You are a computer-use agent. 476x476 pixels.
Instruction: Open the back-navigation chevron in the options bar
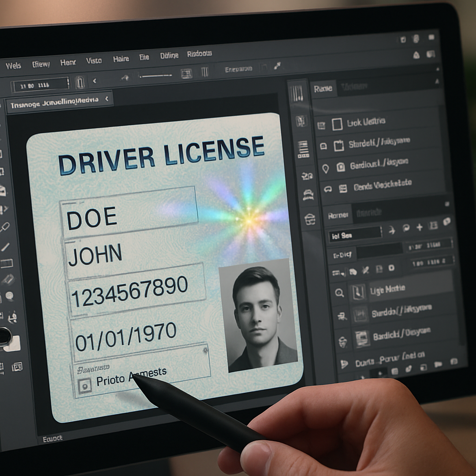click(93, 81)
